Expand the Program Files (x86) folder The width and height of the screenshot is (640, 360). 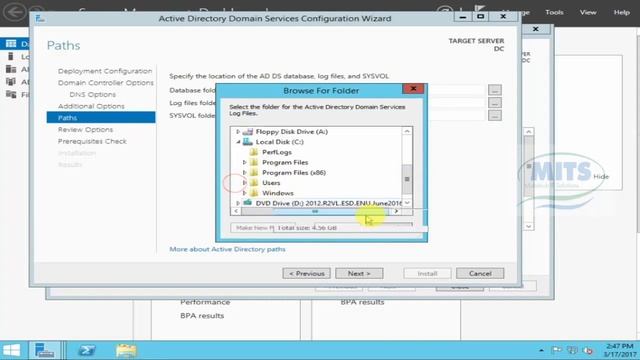tap(244, 173)
